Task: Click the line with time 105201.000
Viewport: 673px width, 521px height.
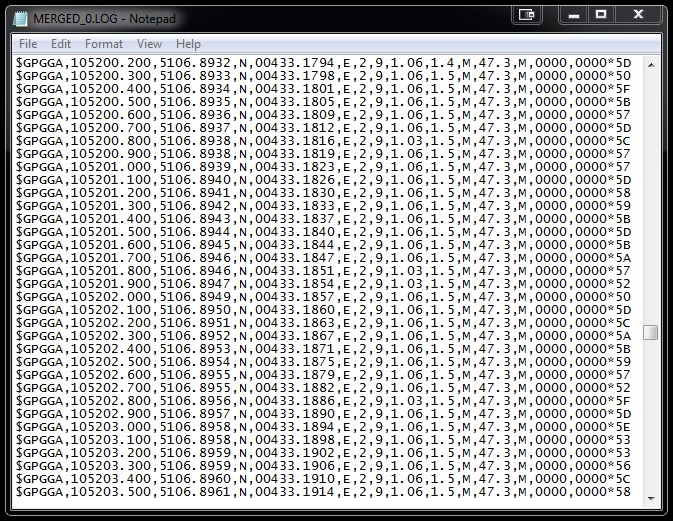Action: (x=324, y=167)
